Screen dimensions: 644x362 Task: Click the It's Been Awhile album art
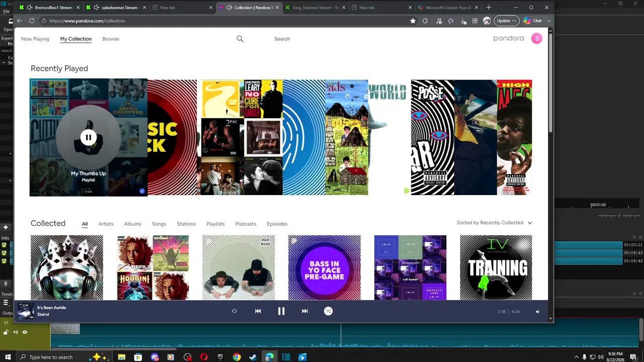point(26,311)
